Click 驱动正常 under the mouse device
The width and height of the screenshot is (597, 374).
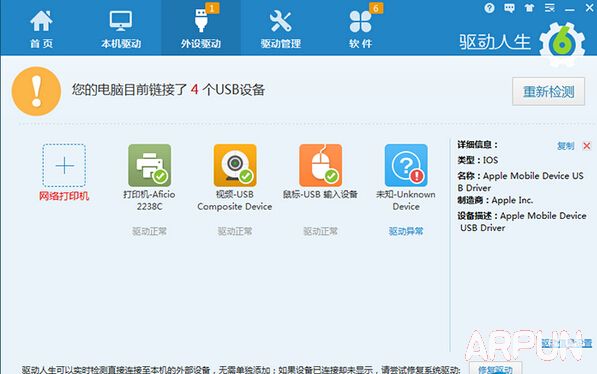tap(321, 231)
